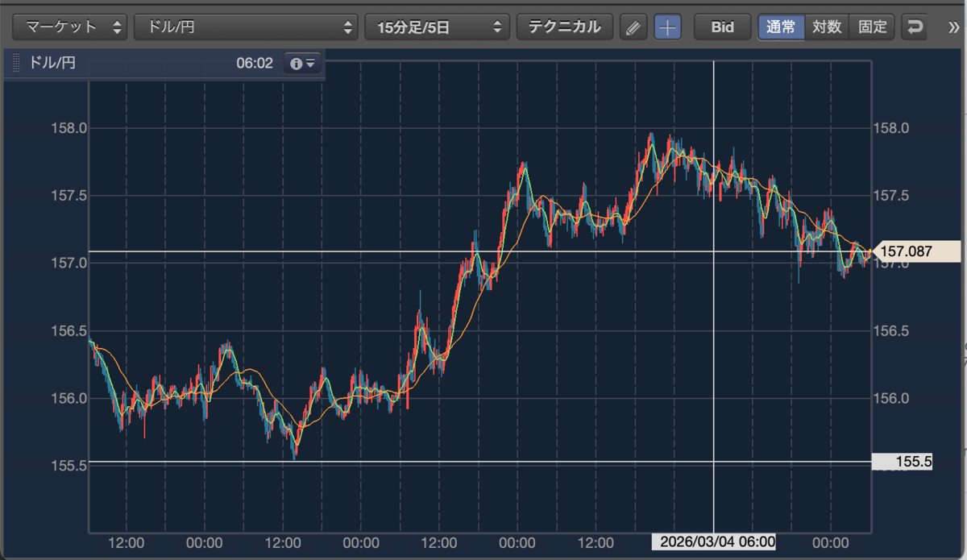Click the right axis 156.0 price label
The height and width of the screenshot is (560, 967).
point(890,399)
